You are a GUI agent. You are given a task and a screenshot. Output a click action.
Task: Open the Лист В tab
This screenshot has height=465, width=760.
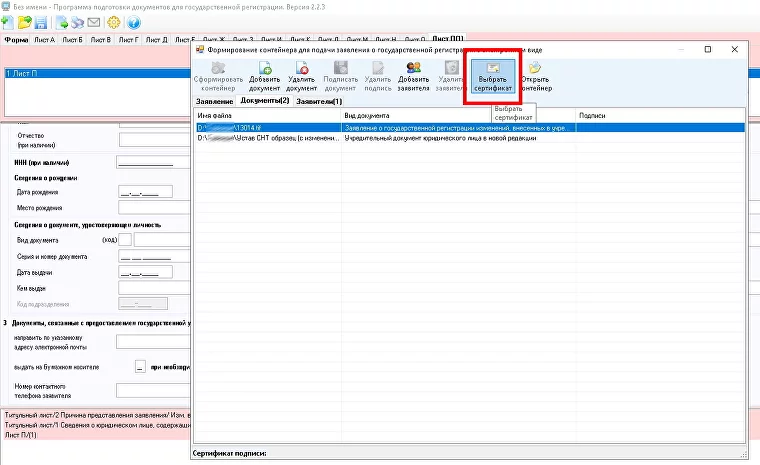[100, 40]
